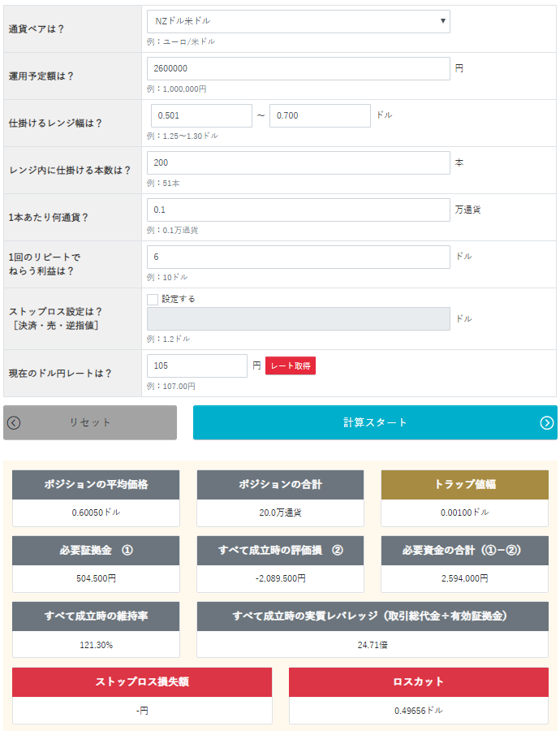Enable the 設定する stop loss checkbox

click(x=153, y=299)
